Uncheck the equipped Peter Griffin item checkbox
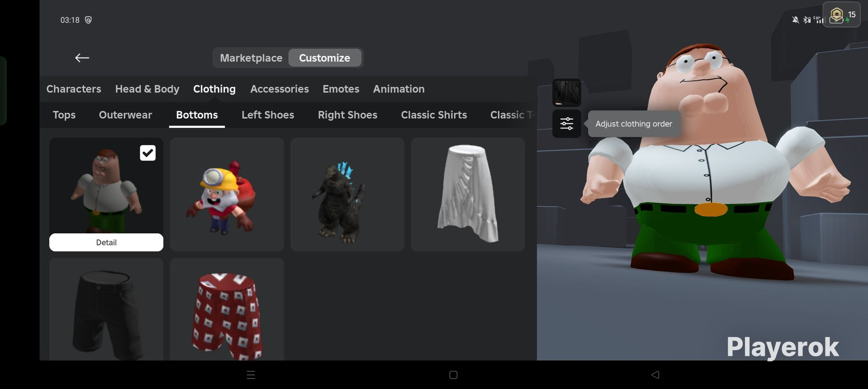 [148, 153]
